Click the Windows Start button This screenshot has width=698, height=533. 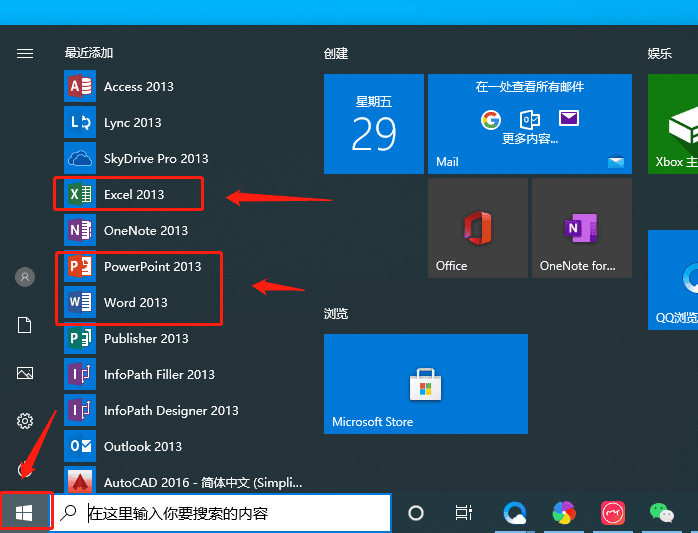24,513
